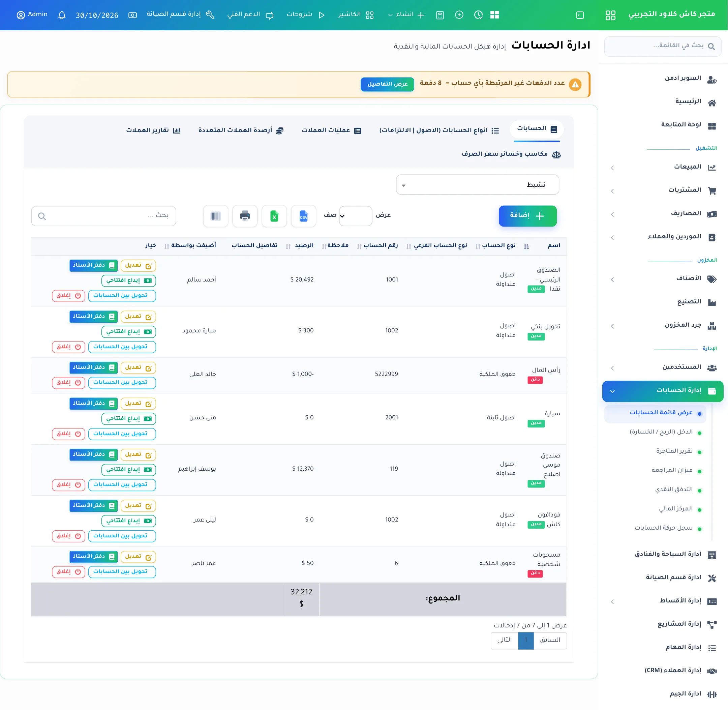The height and width of the screenshot is (710, 728).
Task: Open the تقارير العملات tab
Action: pos(153,130)
